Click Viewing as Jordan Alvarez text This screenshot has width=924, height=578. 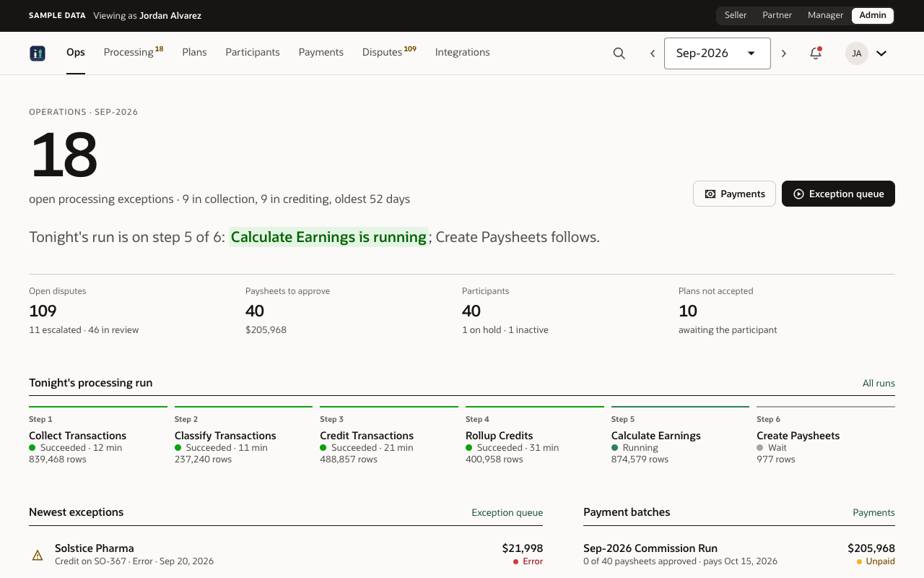(x=148, y=15)
